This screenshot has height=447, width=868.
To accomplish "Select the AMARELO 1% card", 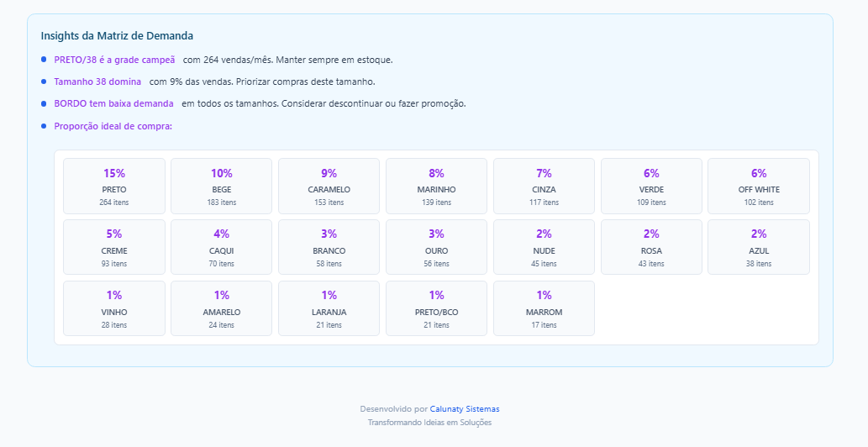I will pos(222,308).
